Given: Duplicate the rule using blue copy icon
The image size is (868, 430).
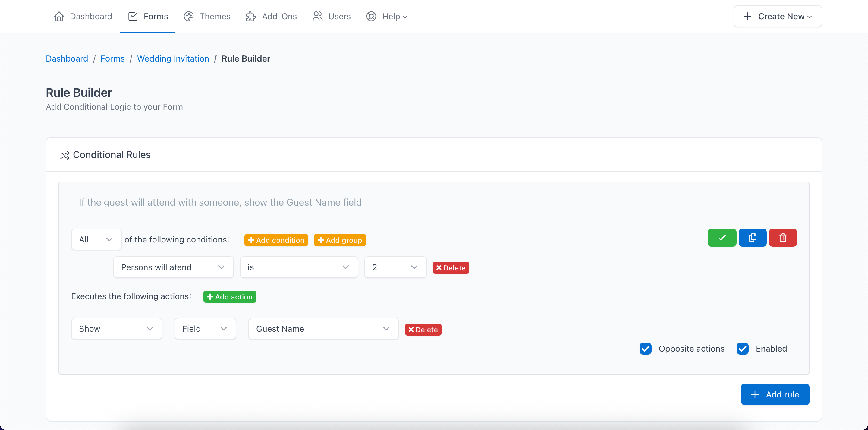Looking at the screenshot, I should 753,237.
